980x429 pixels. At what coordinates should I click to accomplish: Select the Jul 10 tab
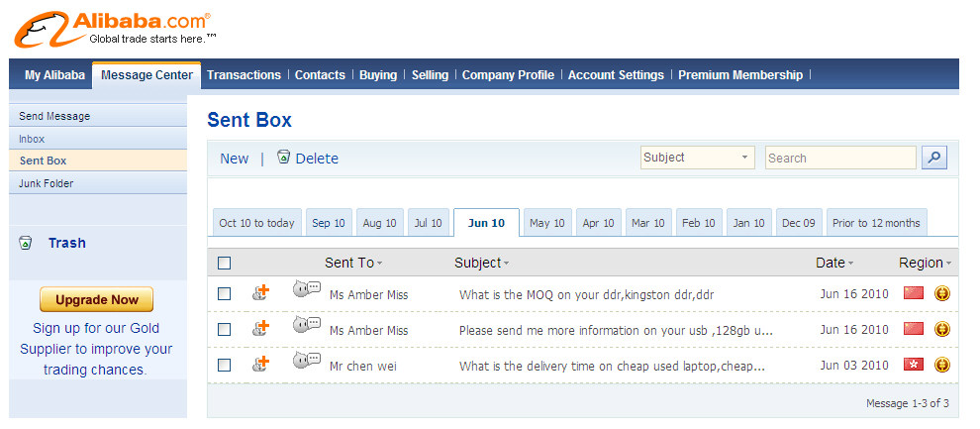[428, 223]
